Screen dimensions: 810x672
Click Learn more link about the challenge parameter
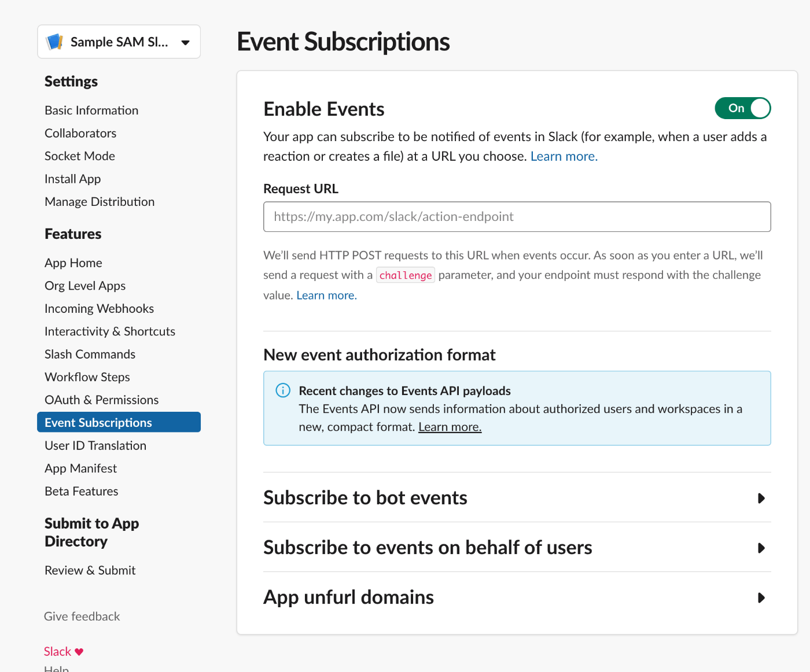point(327,296)
